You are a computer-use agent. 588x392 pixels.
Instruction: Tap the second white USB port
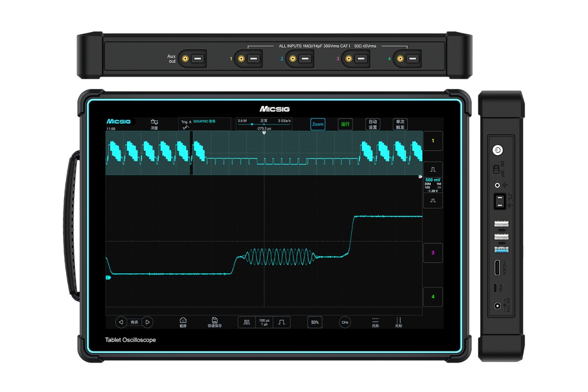[x=501, y=237]
